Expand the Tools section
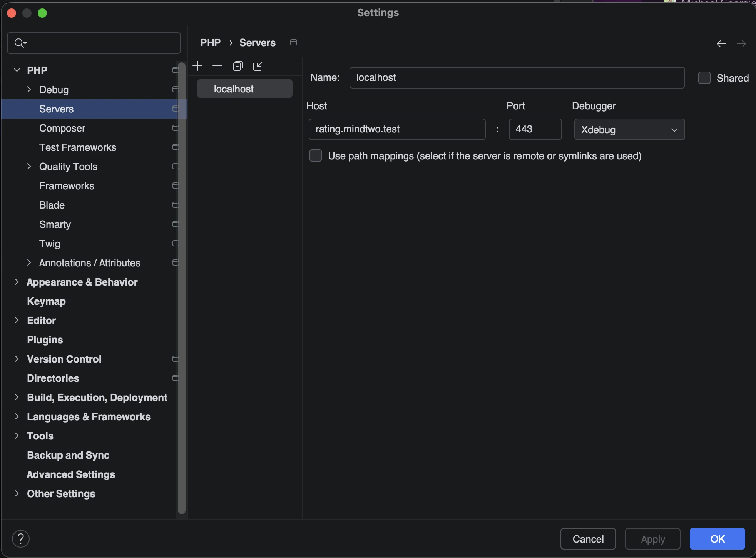Viewport: 756px width, 558px height. point(17,436)
